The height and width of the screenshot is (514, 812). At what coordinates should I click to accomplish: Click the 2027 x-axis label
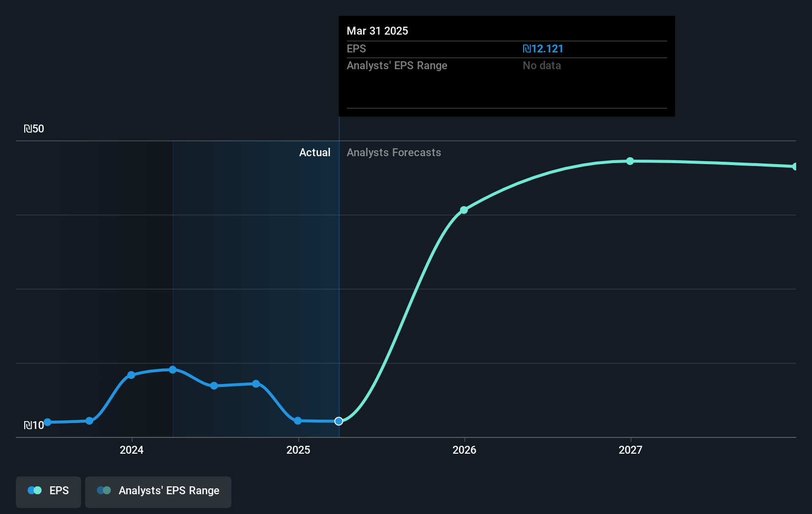coord(631,450)
